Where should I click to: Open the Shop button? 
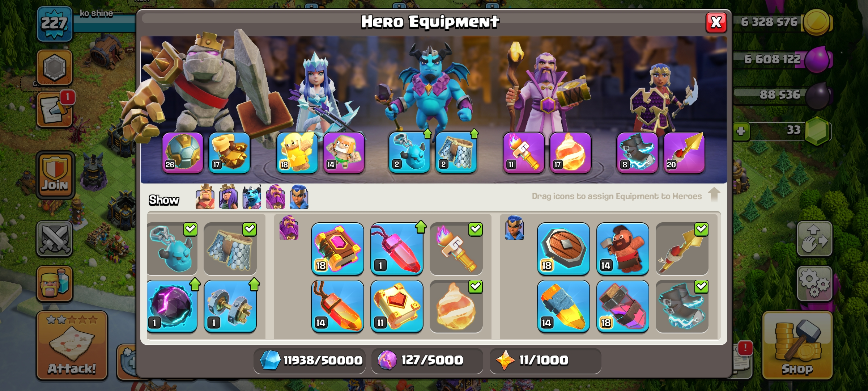click(x=797, y=346)
